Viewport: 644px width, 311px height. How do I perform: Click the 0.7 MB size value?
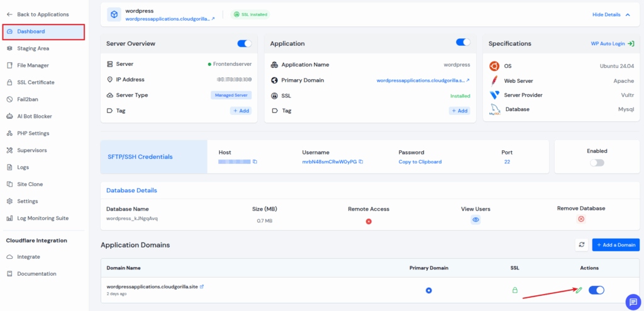265,221
